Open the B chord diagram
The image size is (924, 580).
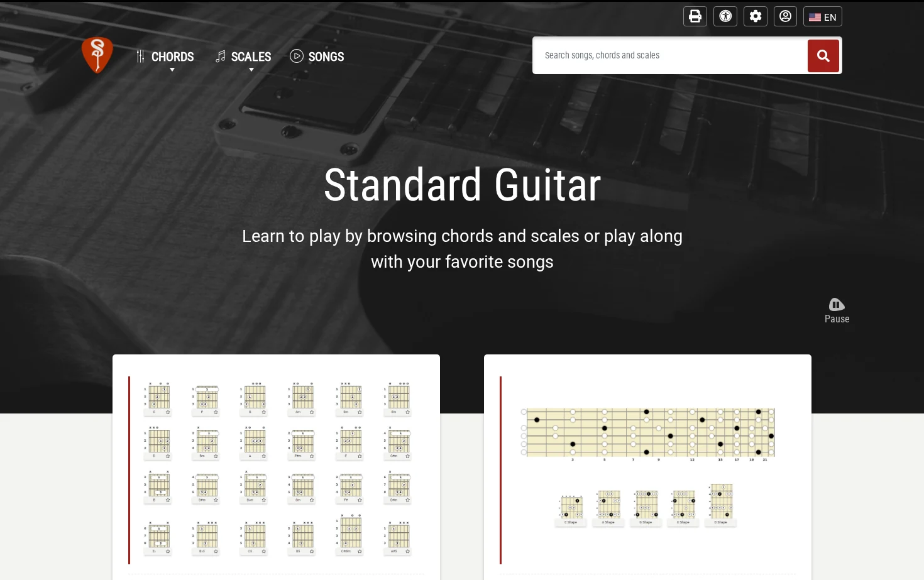pyautogui.click(x=157, y=487)
